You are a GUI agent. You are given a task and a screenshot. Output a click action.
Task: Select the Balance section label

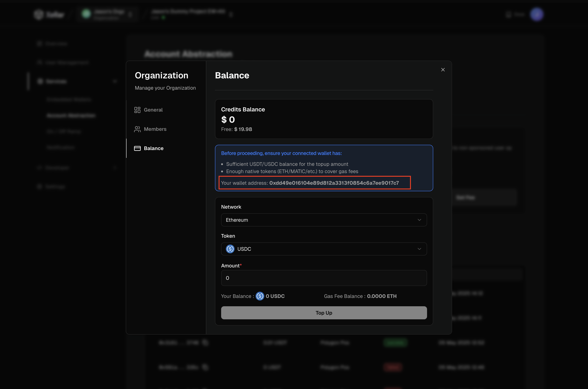(x=154, y=148)
